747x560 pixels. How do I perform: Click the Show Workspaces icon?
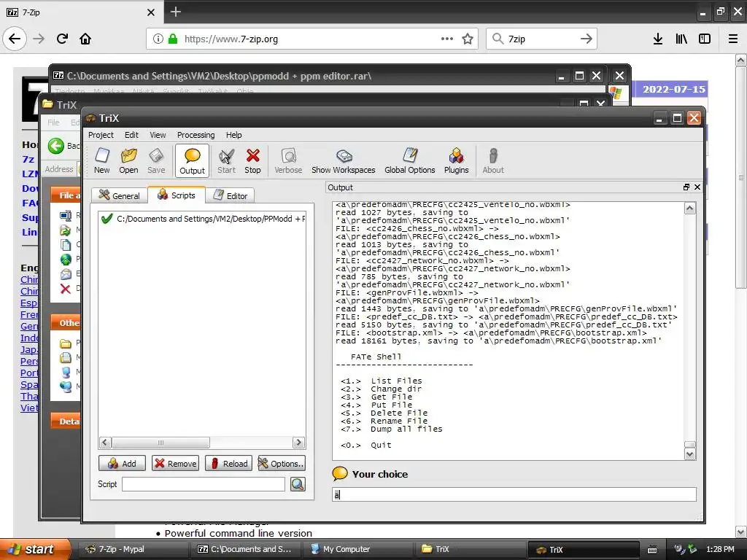[344, 161]
